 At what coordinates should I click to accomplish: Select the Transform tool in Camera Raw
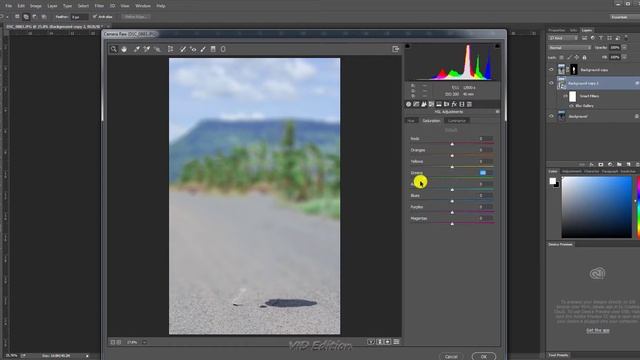click(171, 49)
